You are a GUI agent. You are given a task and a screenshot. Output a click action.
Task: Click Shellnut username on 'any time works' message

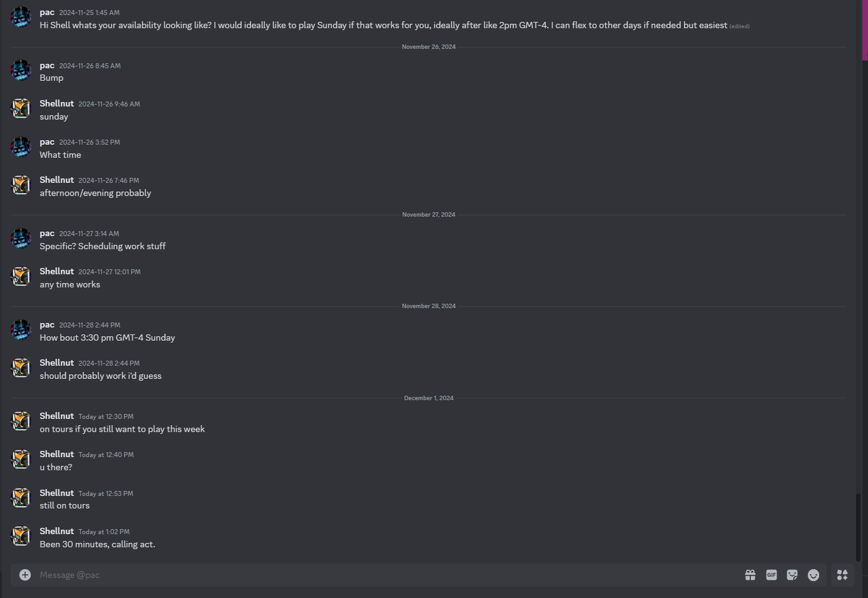[x=57, y=271]
